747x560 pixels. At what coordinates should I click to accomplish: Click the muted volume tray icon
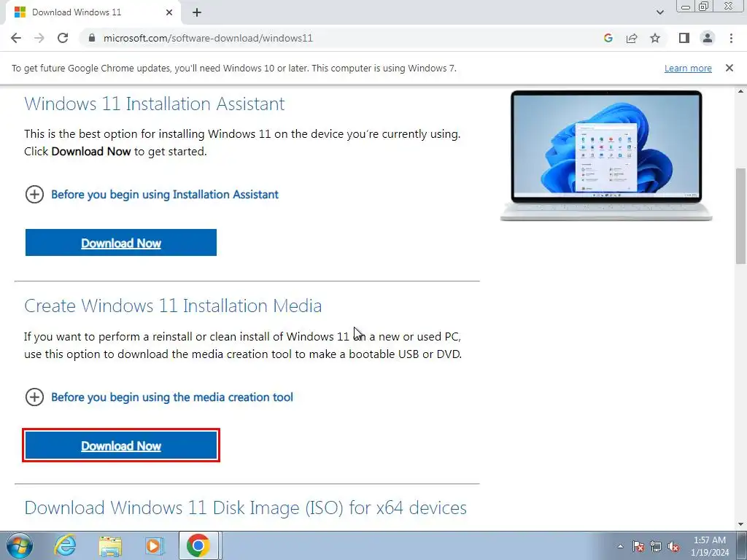pyautogui.click(x=673, y=546)
